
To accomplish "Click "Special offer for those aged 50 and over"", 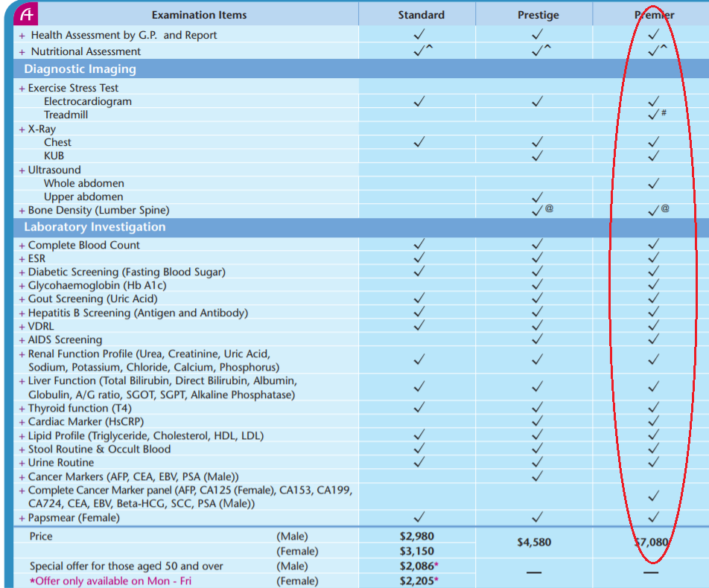I will (x=126, y=566).
